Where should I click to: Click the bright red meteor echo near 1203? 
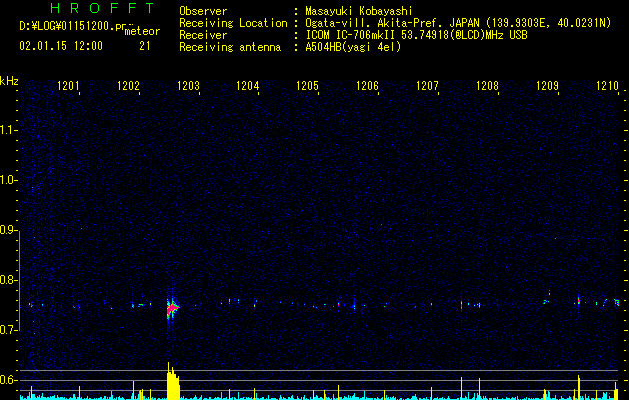click(x=172, y=308)
